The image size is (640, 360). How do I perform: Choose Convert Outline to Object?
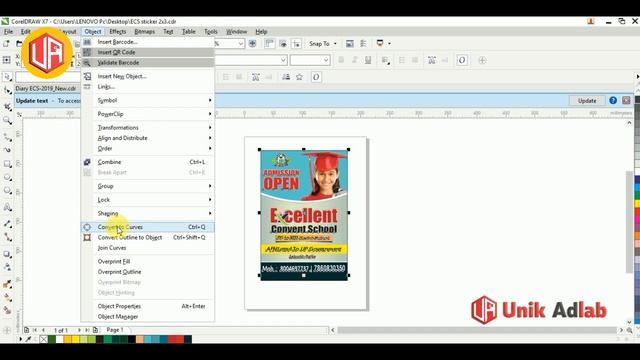(148, 237)
